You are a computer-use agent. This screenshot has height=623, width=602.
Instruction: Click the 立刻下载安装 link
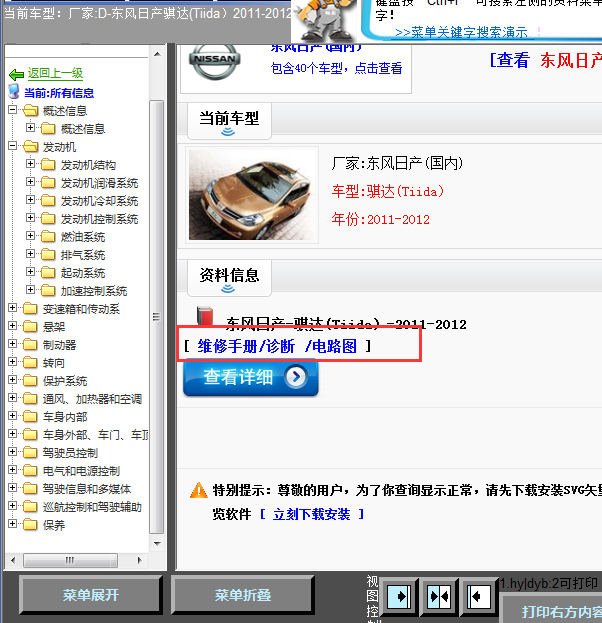pos(312,514)
